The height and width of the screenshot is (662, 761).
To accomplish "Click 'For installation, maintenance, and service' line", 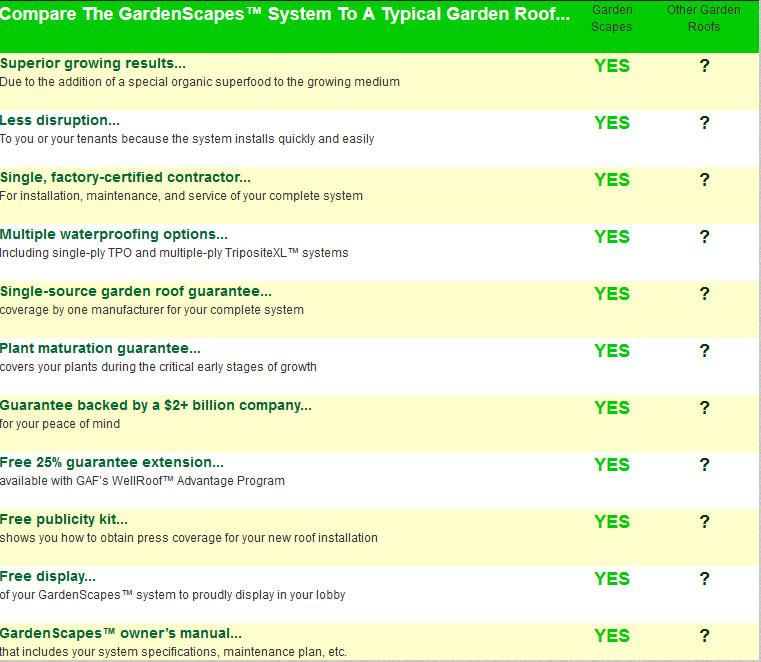I will [x=182, y=196].
